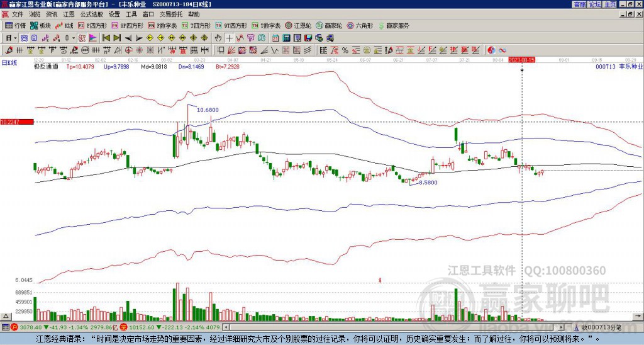Click the horizontal scrollbar right arrow
This screenshot has height=345, width=644.
562,327
